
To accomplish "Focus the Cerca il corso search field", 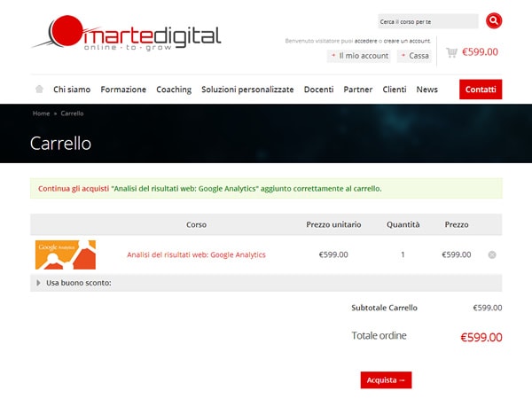I will click(428, 21).
